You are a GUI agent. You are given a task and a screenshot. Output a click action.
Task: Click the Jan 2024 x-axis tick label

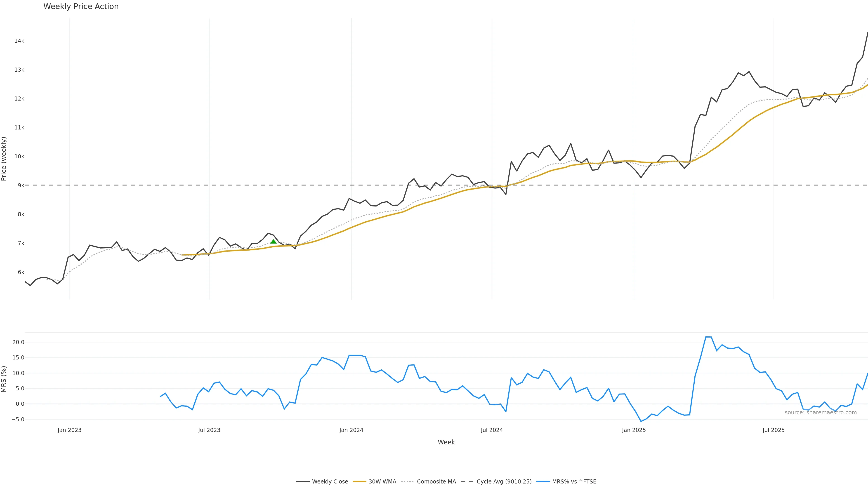click(x=351, y=430)
